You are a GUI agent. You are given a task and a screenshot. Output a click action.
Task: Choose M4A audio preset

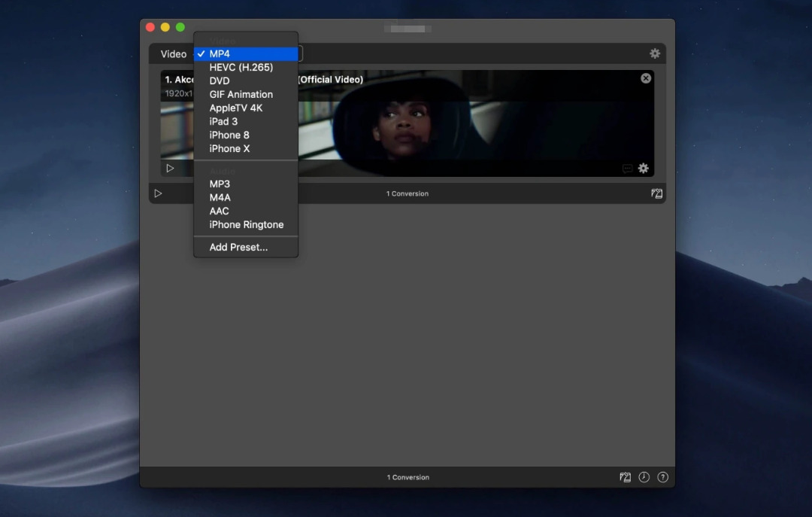(245, 198)
